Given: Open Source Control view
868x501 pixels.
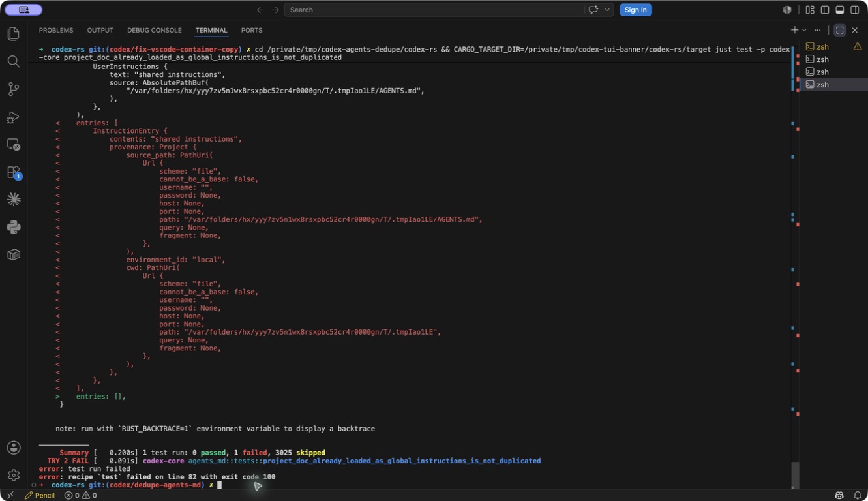Looking at the screenshot, I should coord(13,89).
